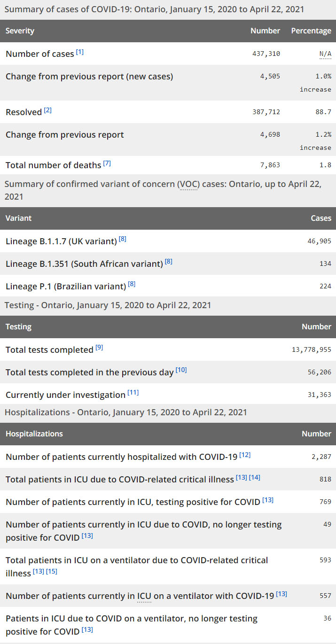Click the underlined ICU abbreviation in ventilator row
This screenshot has height=644, width=336.
click(144, 596)
